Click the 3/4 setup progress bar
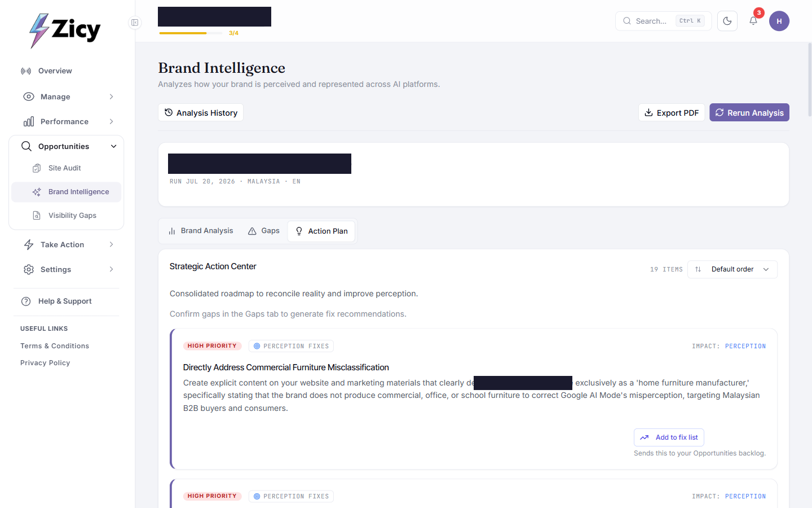812x508 pixels. [x=191, y=33]
